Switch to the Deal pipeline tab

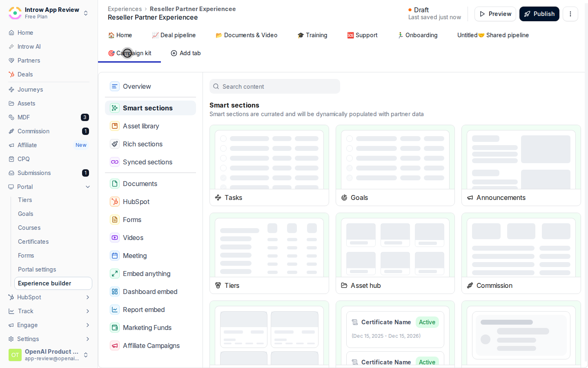(x=174, y=35)
